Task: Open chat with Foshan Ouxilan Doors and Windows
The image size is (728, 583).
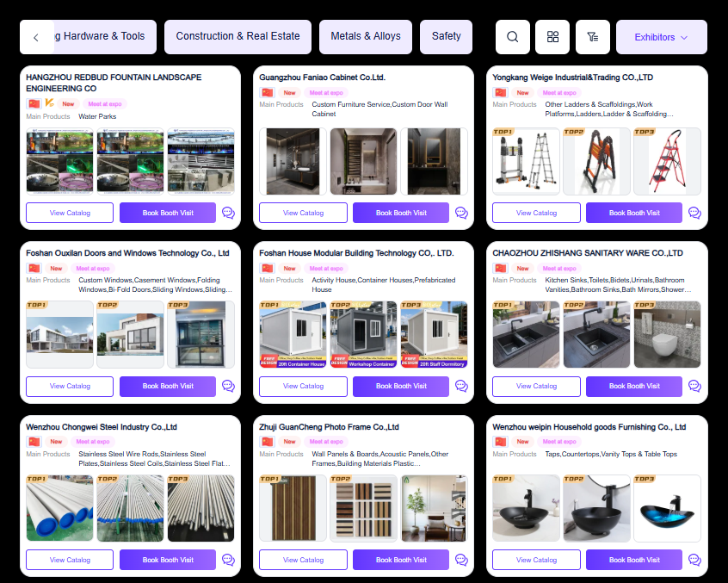Action: coord(228,386)
